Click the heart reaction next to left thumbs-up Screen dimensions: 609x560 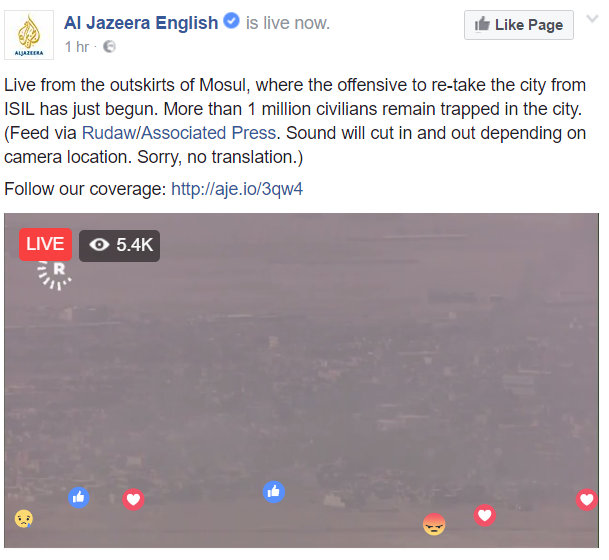(x=134, y=499)
